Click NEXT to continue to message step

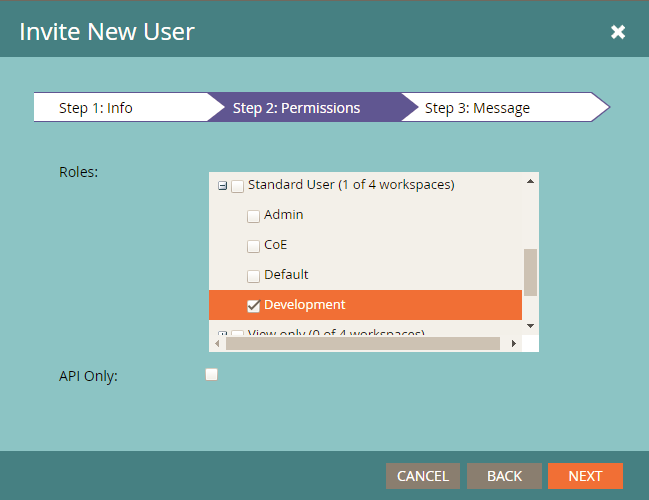coord(585,476)
